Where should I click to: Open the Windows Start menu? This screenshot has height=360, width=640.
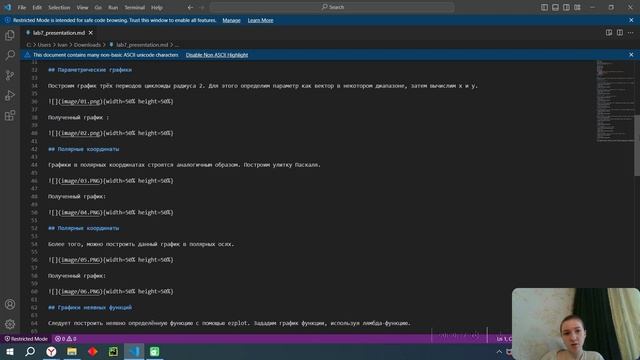click(x=10, y=351)
